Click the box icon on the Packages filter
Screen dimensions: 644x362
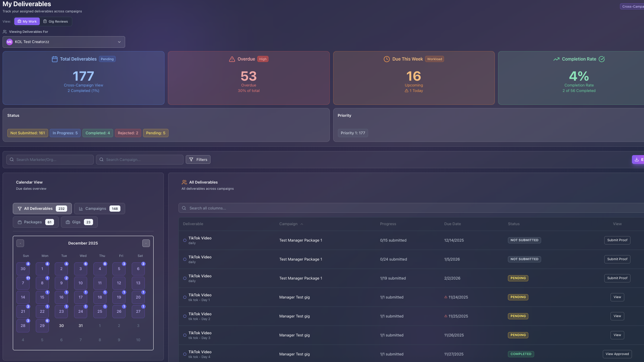point(20,222)
